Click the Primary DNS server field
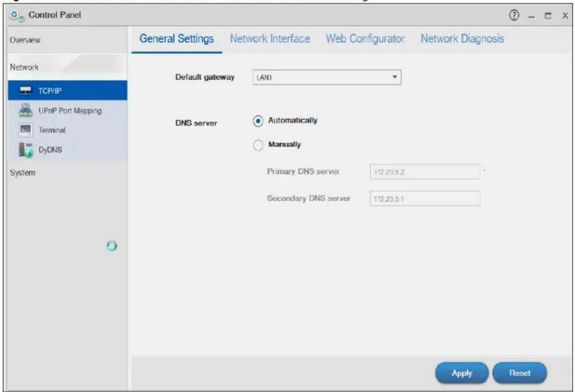The height and width of the screenshot is (392, 575). tap(425, 172)
